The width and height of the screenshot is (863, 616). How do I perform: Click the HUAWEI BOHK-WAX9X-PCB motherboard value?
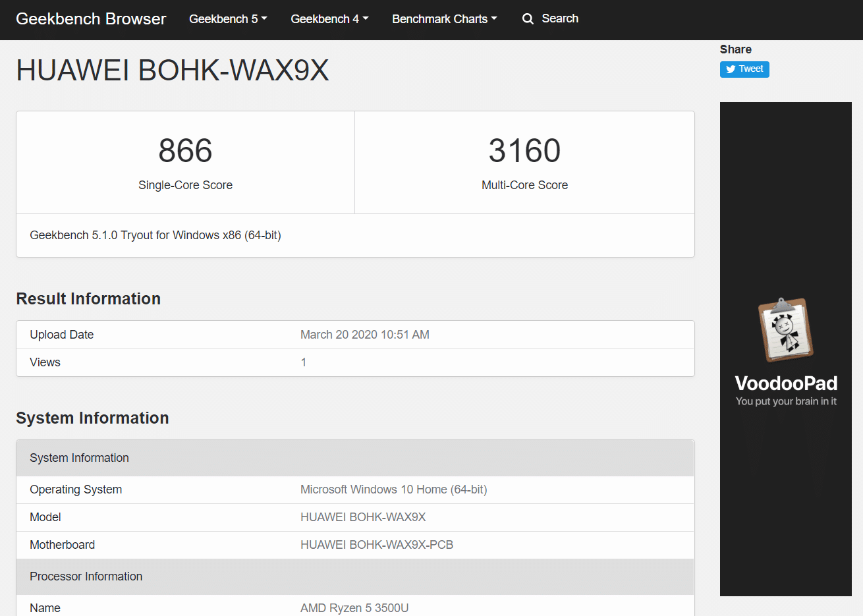click(x=376, y=545)
